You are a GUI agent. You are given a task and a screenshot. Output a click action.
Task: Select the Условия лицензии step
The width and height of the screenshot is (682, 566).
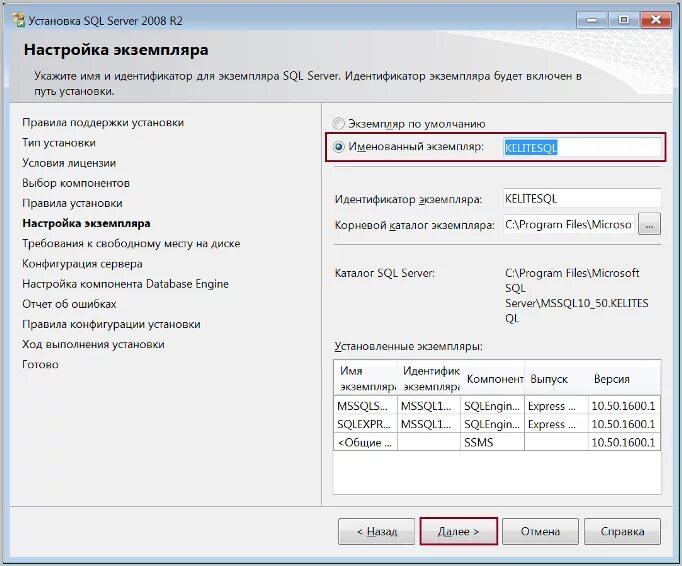69,163
